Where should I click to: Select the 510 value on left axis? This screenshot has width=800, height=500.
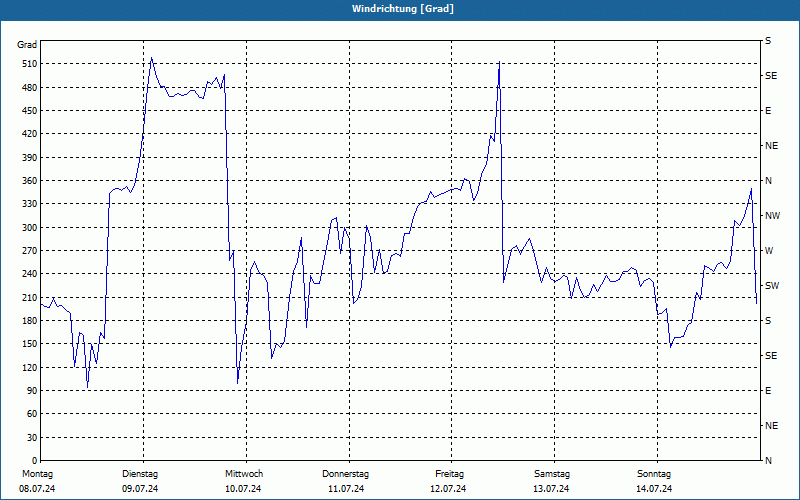click(x=31, y=64)
